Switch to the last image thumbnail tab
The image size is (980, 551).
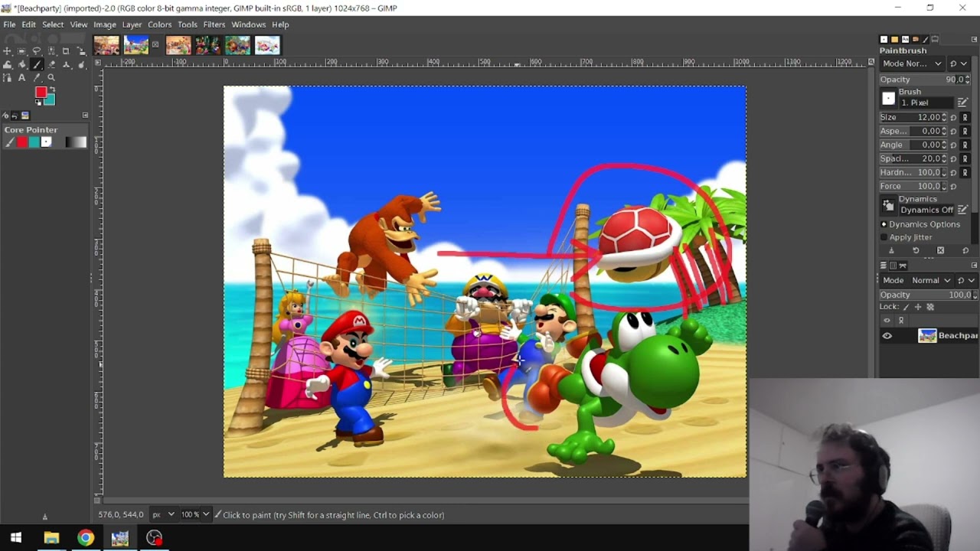coord(267,45)
